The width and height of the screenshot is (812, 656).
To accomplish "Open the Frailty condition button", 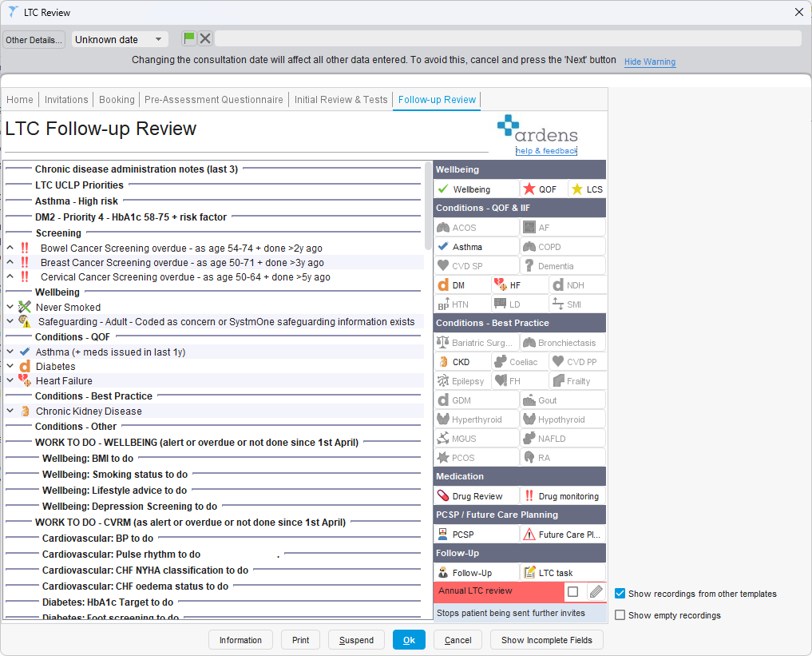I will click(x=577, y=381).
